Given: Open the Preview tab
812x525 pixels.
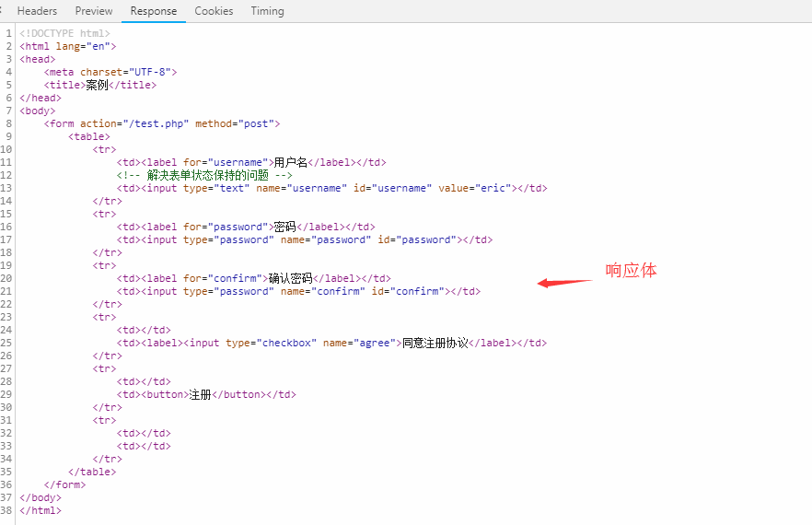Looking at the screenshot, I should tap(94, 11).
